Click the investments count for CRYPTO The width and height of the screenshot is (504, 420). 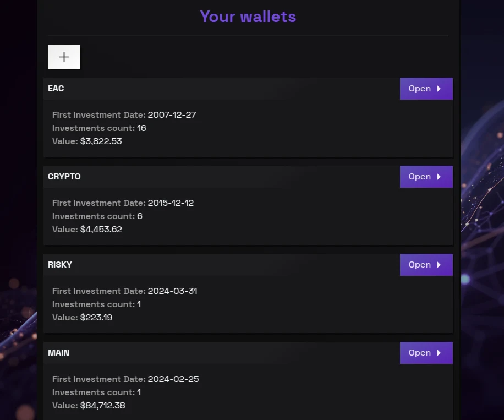tap(97, 216)
